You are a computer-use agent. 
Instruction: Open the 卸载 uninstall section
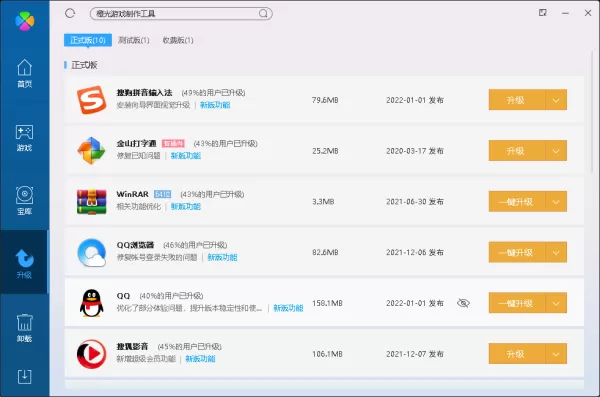coord(24,328)
